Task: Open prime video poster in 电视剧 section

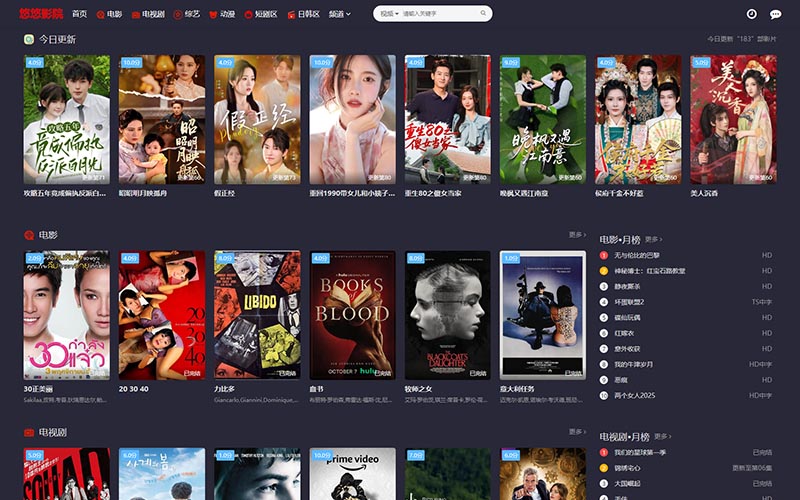Action: pyautogui.click(x=353, y=474)
